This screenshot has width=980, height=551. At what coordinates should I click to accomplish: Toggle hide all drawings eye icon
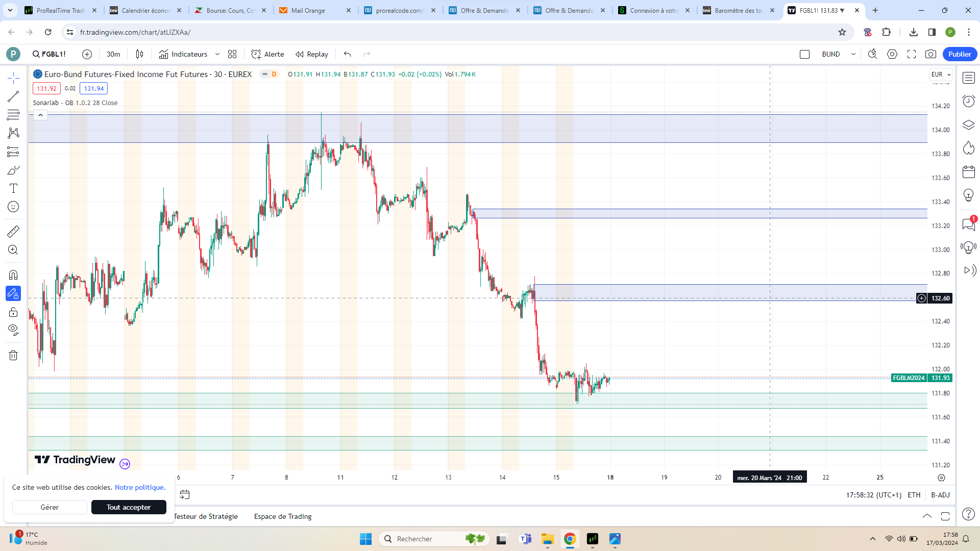click(13, 330)
